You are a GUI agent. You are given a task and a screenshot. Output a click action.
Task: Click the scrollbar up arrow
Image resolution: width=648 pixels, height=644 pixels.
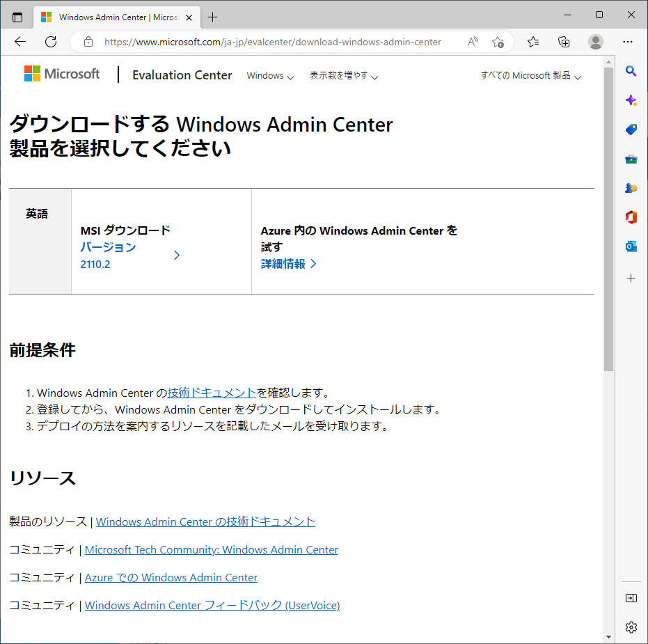click(x=608, y=62)
